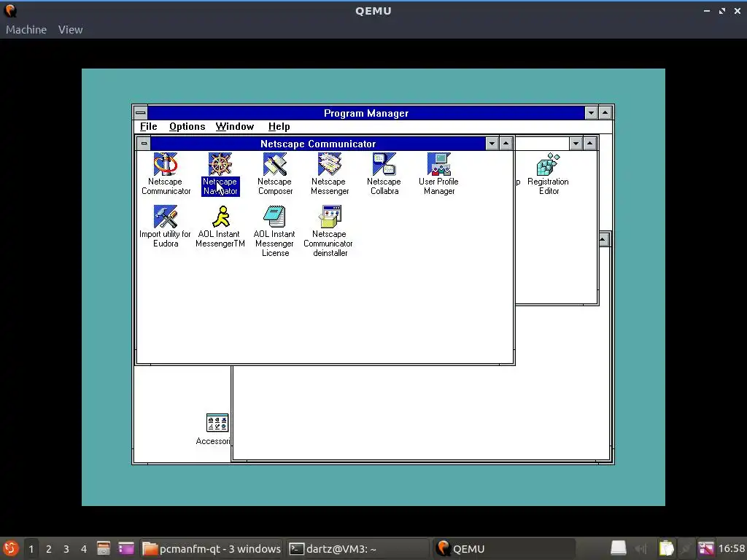Open the Options menu
The image size is (747, 560).
(x=187, y=127)
